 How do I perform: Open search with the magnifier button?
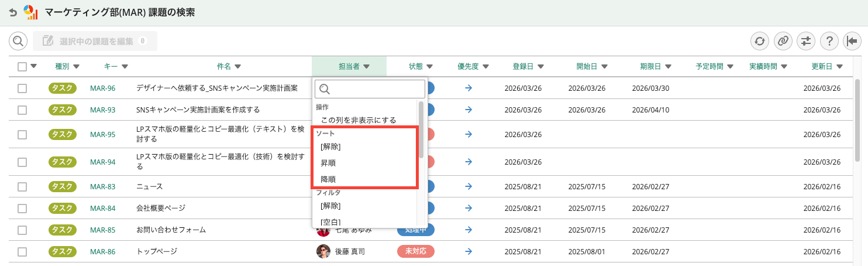click(x=18, y=41)
